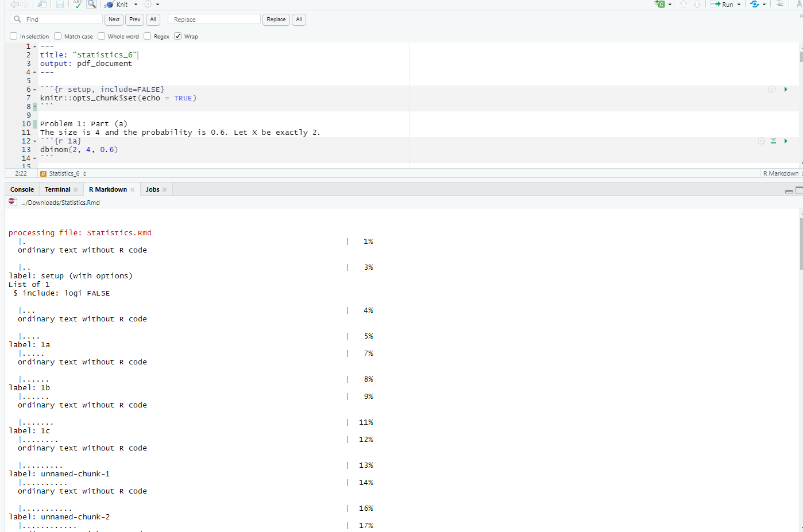Run the setup chunk with its green arrow

point(785,90)
